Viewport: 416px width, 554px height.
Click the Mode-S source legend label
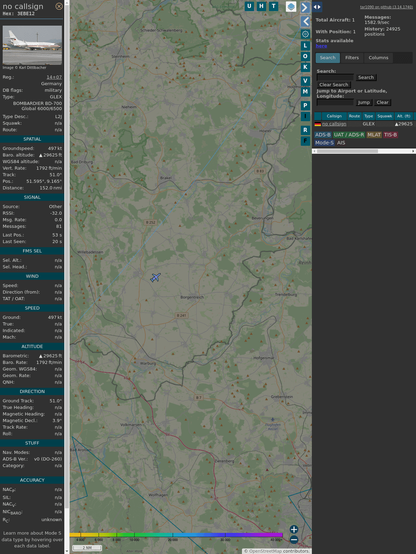pos(324,143)
